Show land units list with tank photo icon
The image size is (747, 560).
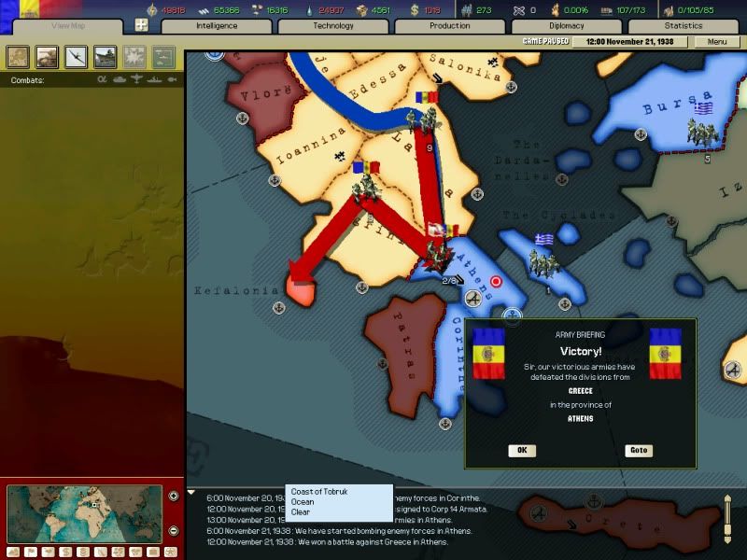pyautogui.click(x=48, y=57)
